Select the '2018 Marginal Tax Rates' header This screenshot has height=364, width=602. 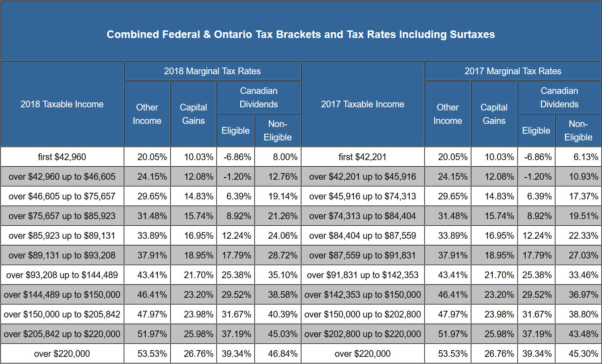tap(212, 71)
